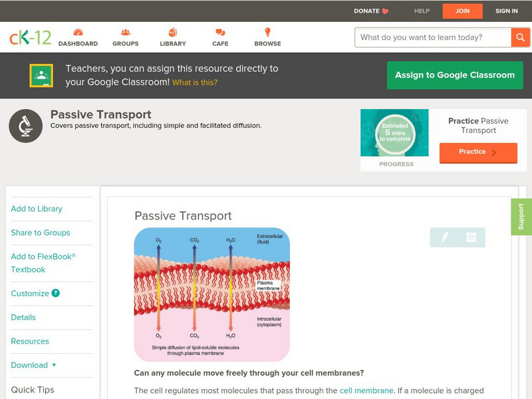Open the Cafe speech-bubble icon

point(219,31)
